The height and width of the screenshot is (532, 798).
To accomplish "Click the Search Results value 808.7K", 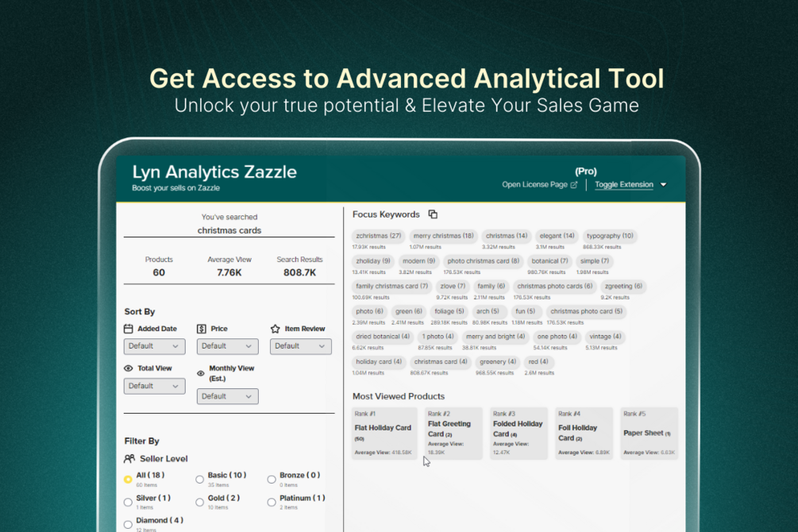I will (300, 273).
